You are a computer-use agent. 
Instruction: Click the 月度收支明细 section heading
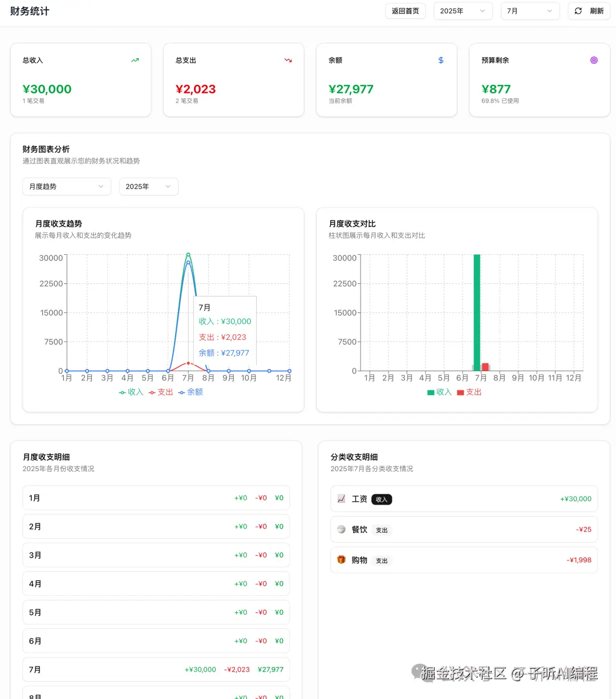click(x=46, y=457)
